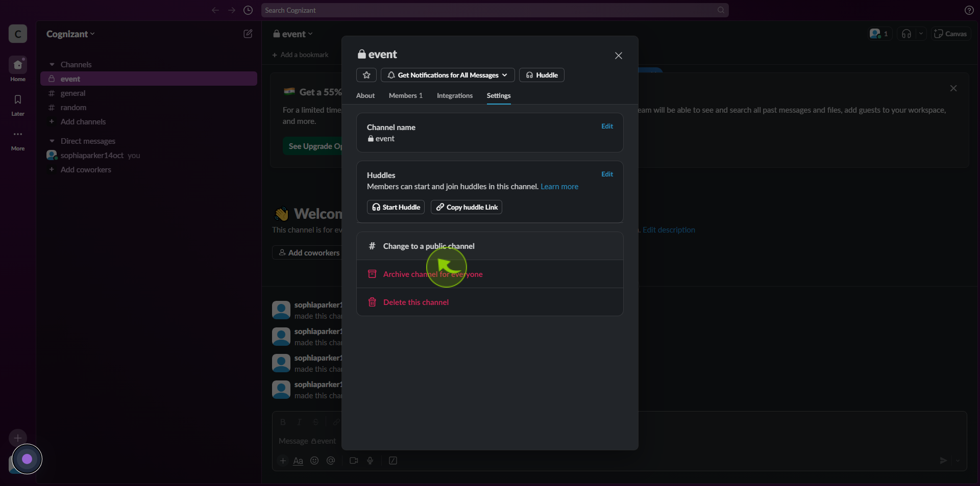Record an audio clip

(370, 461)
